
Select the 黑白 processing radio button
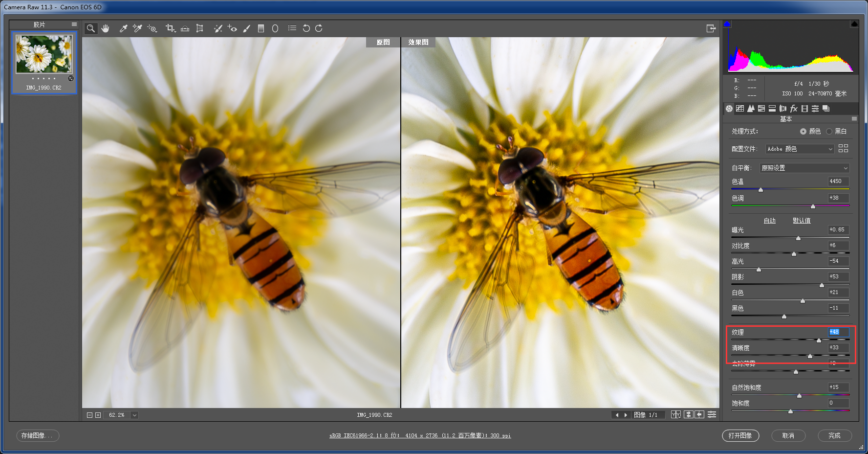coord(829,131)
